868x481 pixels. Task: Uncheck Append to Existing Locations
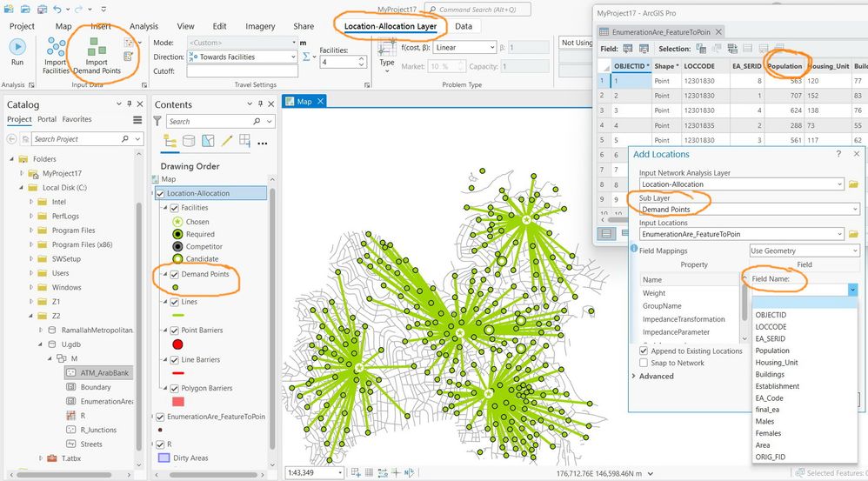644,351
